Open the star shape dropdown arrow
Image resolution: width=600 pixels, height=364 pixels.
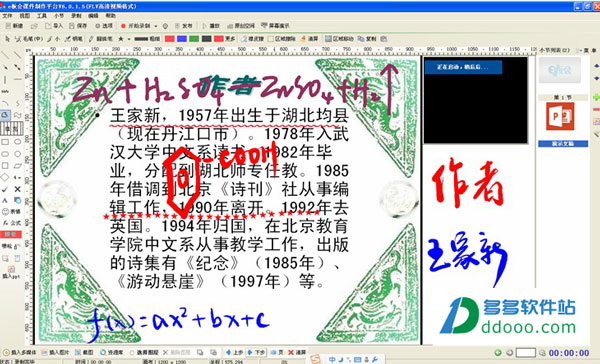[x=129, y=39]
